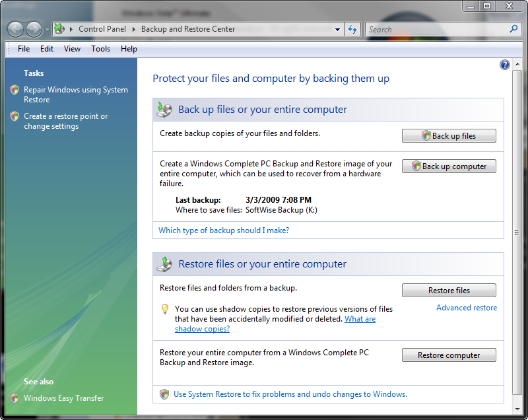Open Windows Easy Transfer link
The width and height of the screenshot is (528, 420).
[63, 398]
